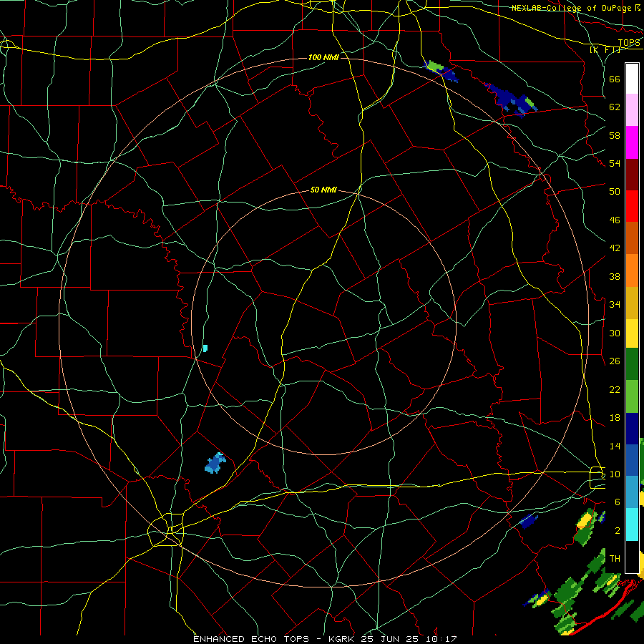Click the legend value "58"
The image size is (644, 644).
pos(615,135)
